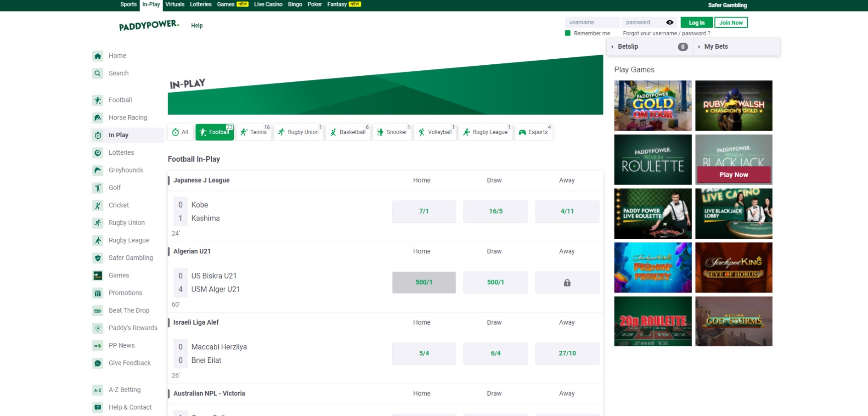Screen dimensions: 868x416
Task: Open the Lotteries sidebar icon
Action: click(x=98, y=152)
